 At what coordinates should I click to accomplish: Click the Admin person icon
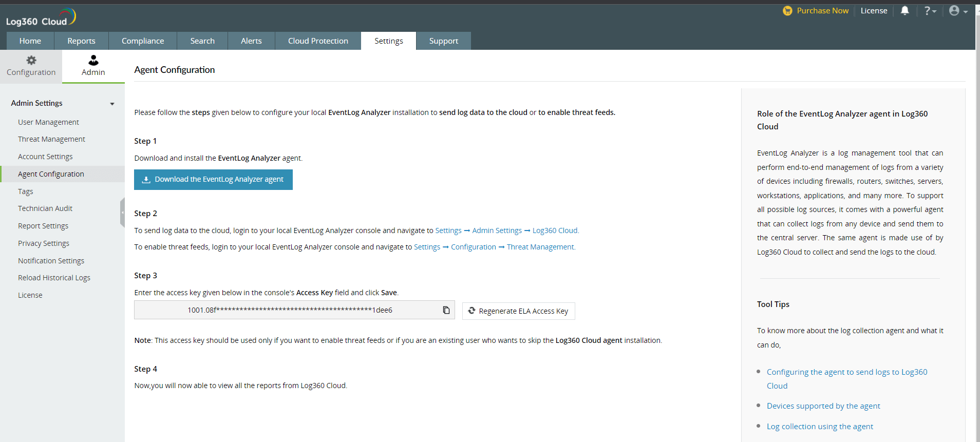(x=93, y=60)
